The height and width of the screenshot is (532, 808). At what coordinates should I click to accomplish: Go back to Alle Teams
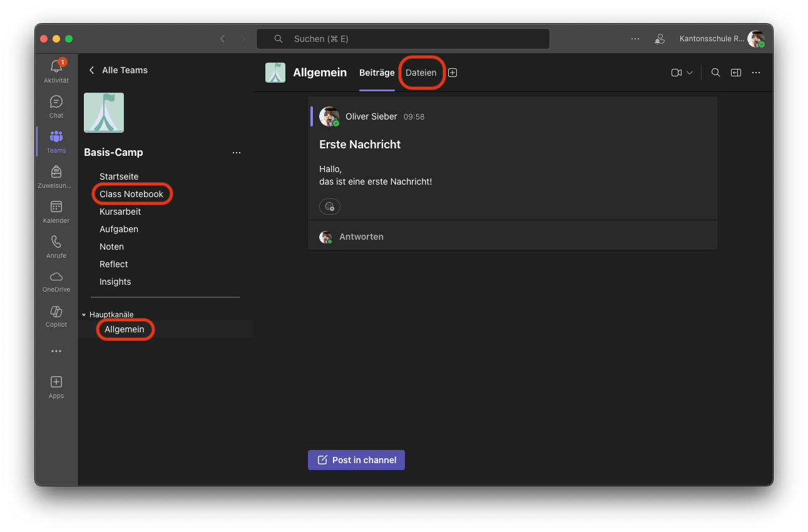click(x=118, y=70)
